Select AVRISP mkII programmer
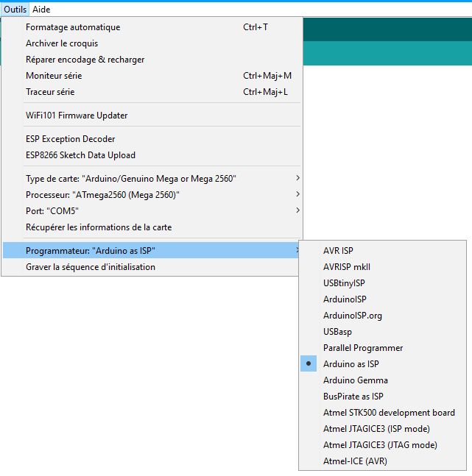 pyautogui.click(x=383, y=267)
